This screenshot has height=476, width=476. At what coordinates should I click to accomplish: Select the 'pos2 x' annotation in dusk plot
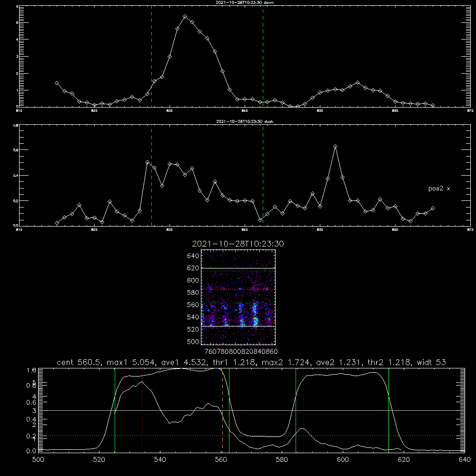(439, 188)
